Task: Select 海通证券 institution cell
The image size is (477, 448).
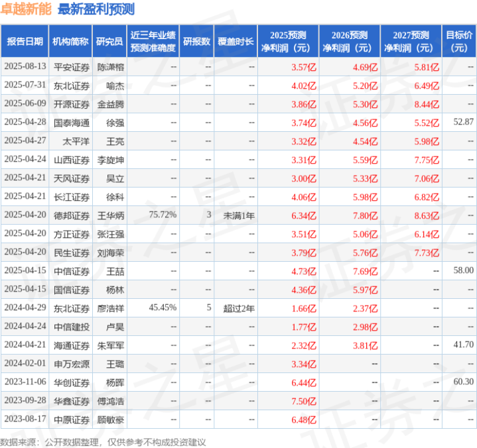Action: [x=72, y=345]
